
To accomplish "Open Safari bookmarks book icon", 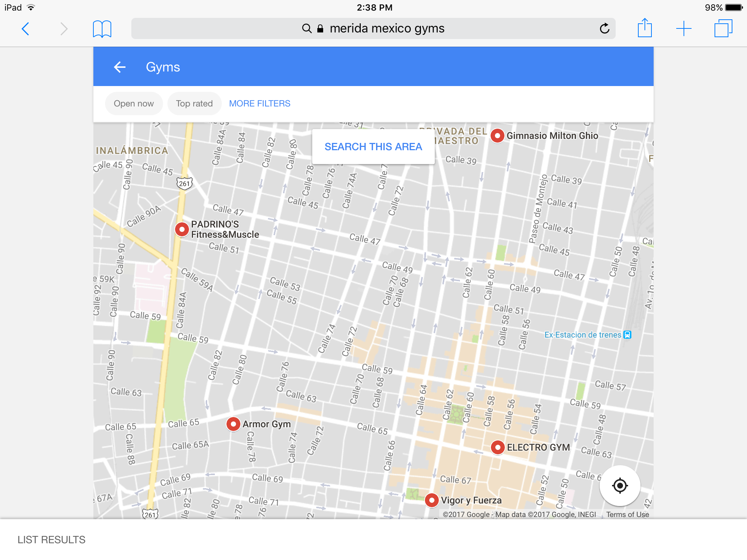I will [x=102, y=29].
